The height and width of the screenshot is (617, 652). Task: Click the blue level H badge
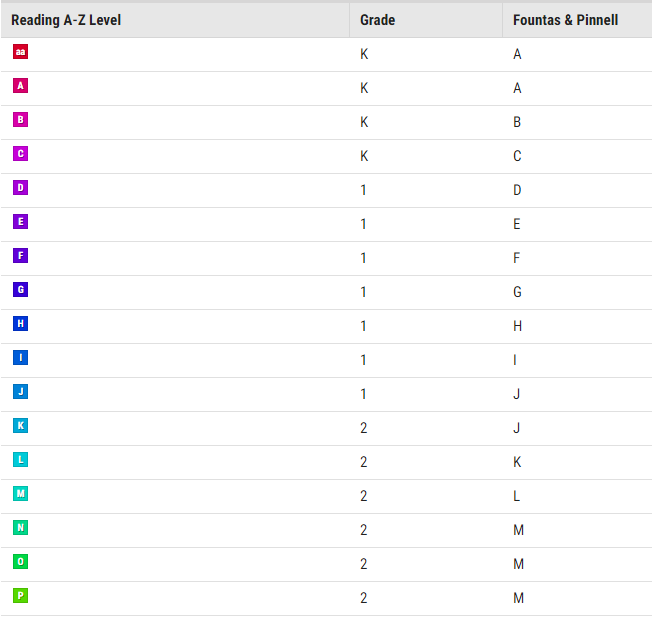coord(20,324)
